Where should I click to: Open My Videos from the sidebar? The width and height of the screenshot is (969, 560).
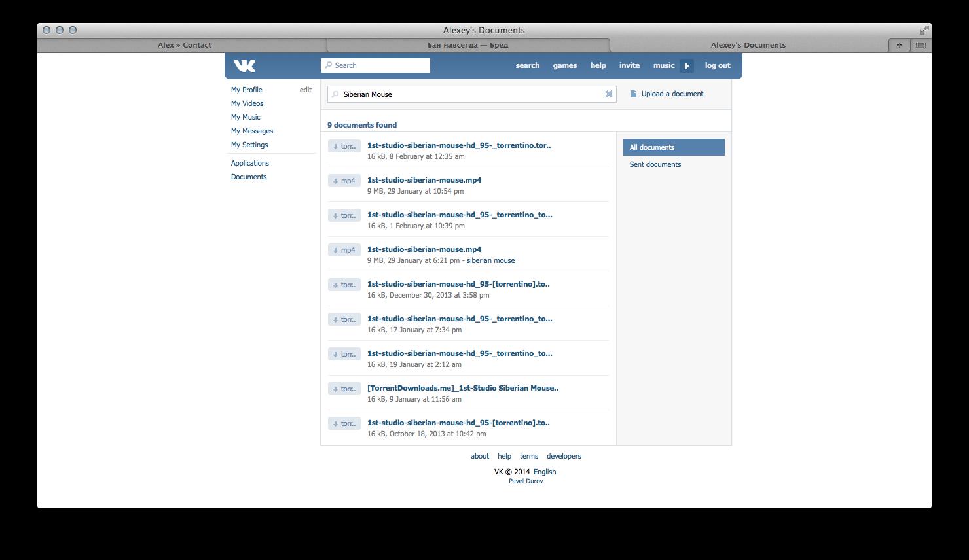(x=247, y=103)
